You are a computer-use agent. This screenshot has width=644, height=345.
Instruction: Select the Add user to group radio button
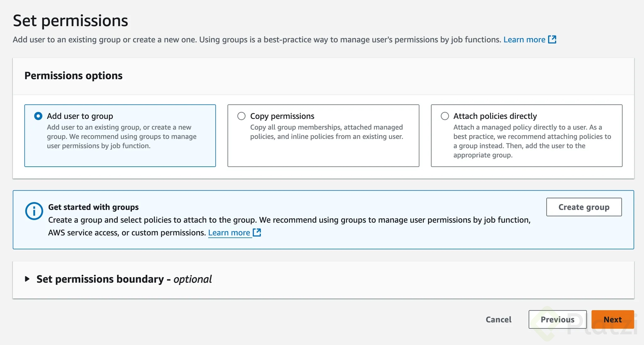coord(38,116)
